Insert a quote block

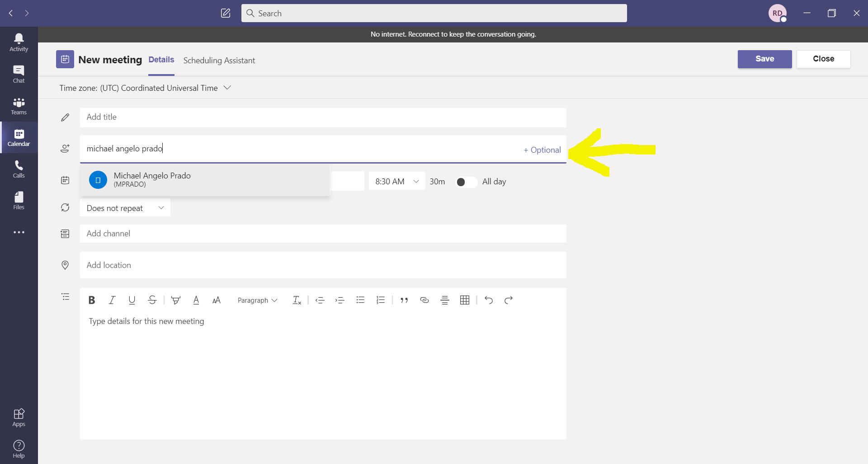point(404,300)
